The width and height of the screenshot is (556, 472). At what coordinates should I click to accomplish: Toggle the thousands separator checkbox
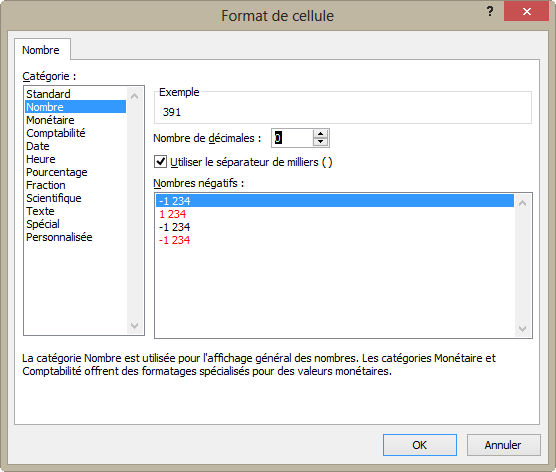161,162
